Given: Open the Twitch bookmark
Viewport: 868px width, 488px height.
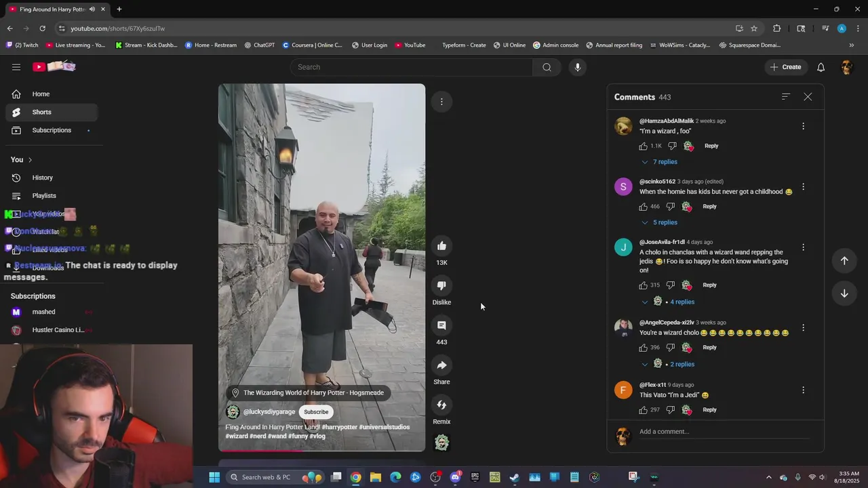Looking at the screenshot, I should tap(22, 45).
